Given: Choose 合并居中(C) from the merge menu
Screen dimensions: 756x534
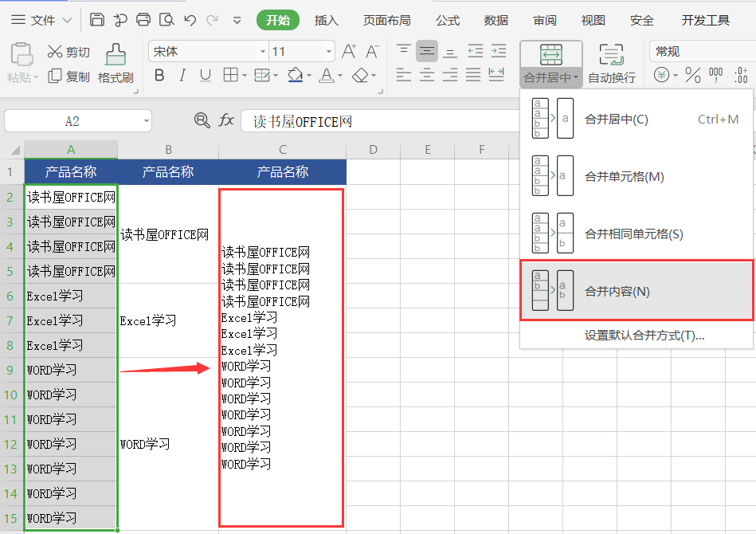Looking at the screenshot, I should coord(637,119).
